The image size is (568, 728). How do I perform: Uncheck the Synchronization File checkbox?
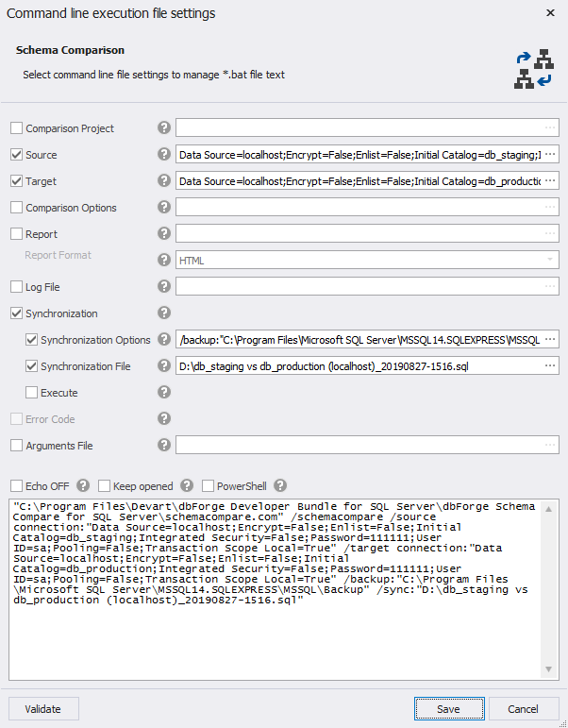click(31, 366)
